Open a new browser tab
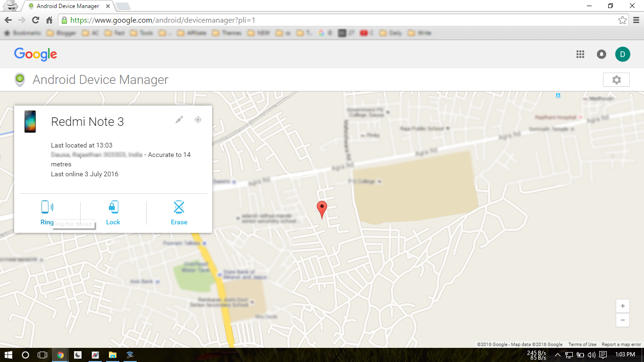The image size is (644, 362). point(123,6)
